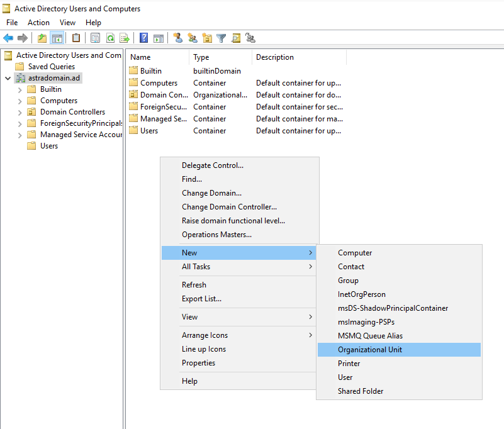Click the Export List toolbar icon
Viewport: 504px width, 429px height.
pyautogui.click(x=125, y=38)
